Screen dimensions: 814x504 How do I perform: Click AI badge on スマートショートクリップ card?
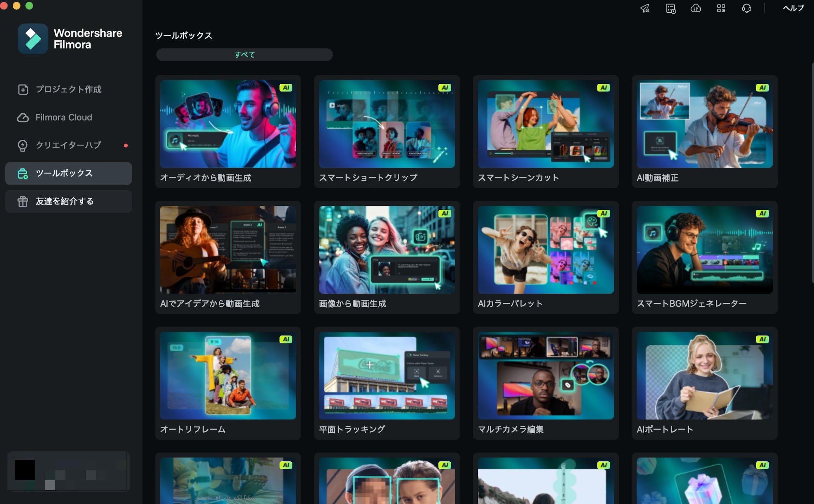[445, 88]
